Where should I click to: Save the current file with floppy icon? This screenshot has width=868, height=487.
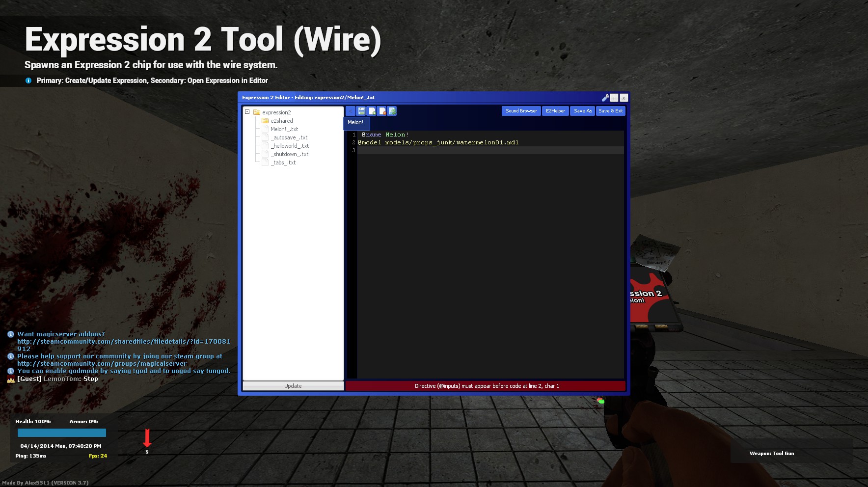361,111
